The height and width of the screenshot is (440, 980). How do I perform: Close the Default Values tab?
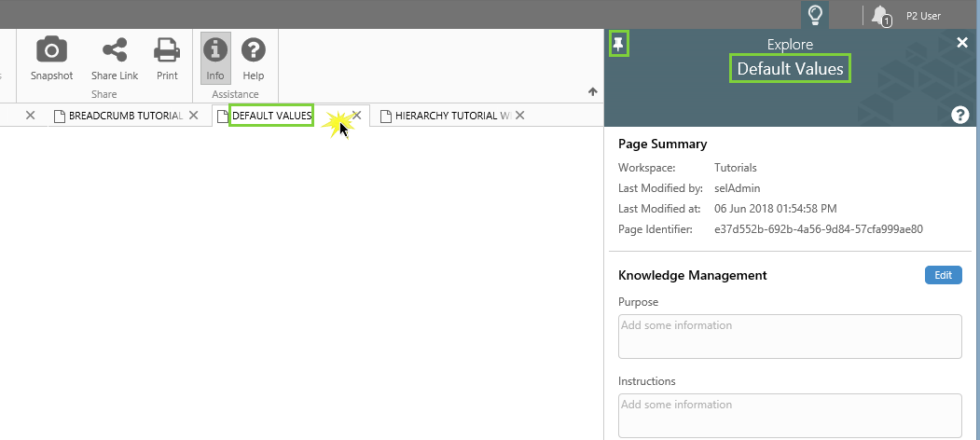coord(356,116)
